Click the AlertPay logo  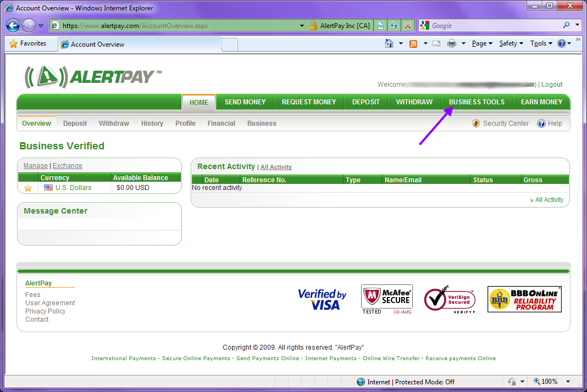93,77
